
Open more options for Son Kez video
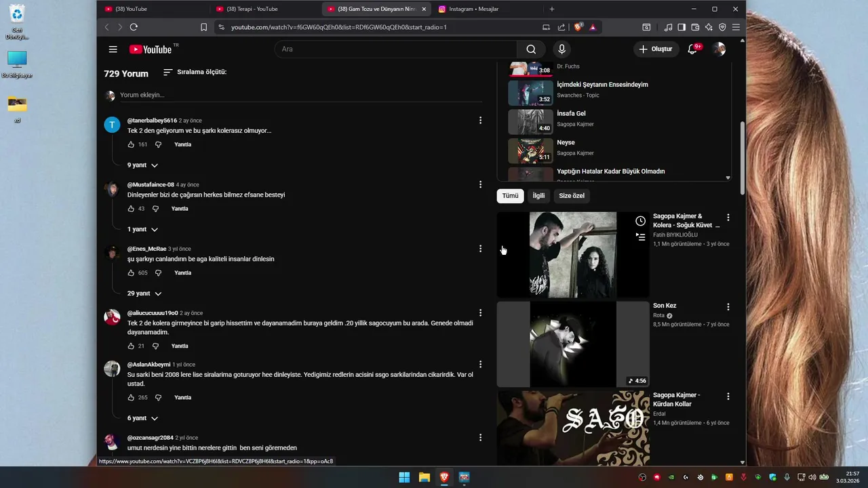(728, 306)
